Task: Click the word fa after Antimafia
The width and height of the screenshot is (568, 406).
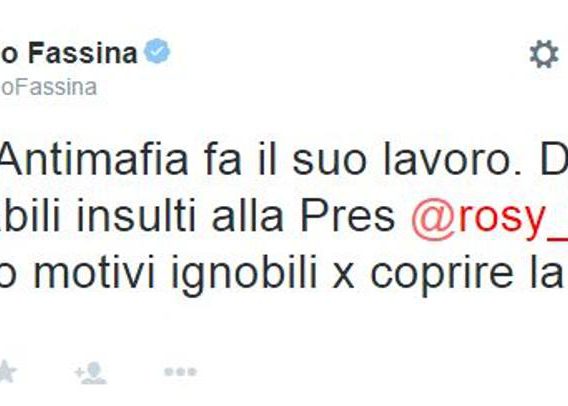Action: (x=221, y=160)
